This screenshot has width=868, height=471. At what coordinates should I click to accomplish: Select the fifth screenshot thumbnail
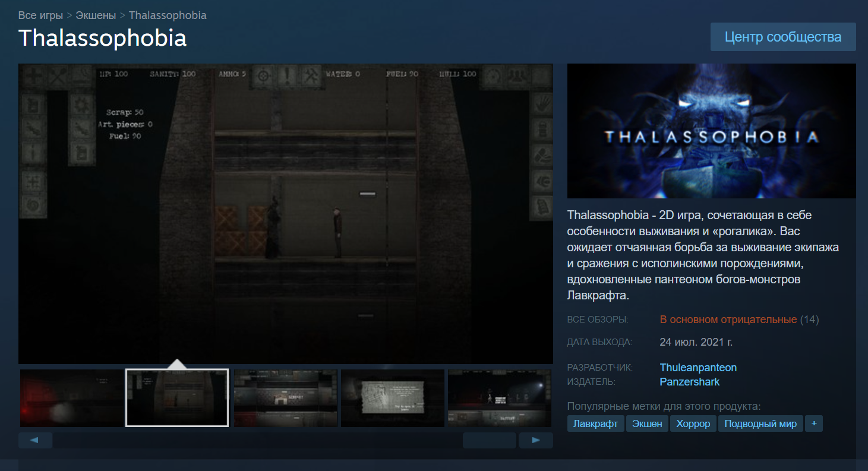coord(500,398)
